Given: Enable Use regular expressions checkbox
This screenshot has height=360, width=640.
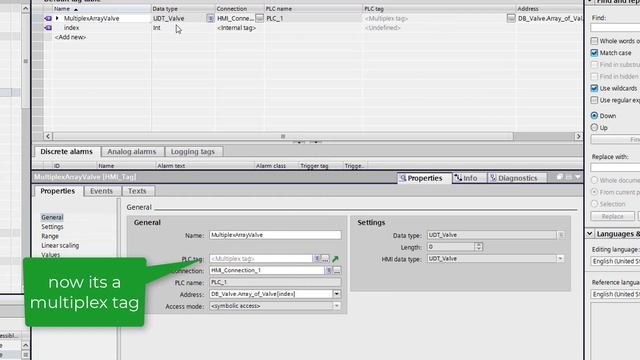Looking at the screenshot, I should click(594, 100).
